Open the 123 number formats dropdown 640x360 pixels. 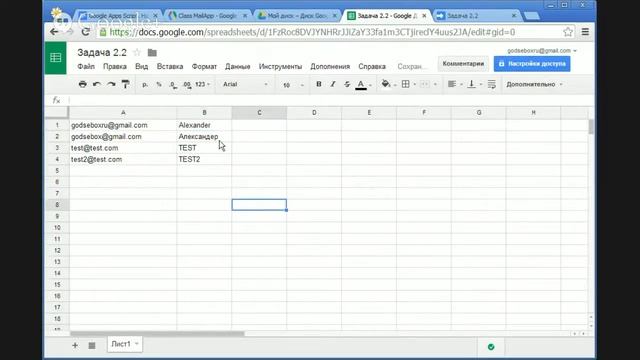202,84
